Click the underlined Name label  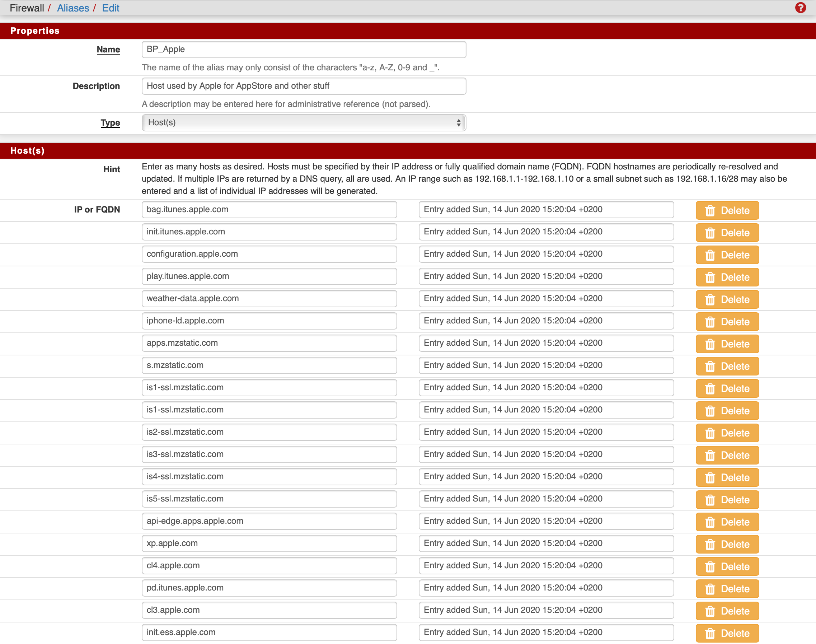coord(108,50)
